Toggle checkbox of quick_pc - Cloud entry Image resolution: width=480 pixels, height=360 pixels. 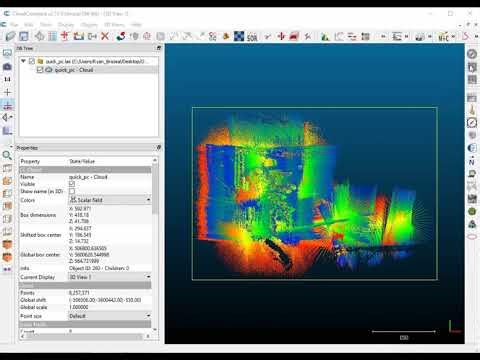click(x=40, y=70)
